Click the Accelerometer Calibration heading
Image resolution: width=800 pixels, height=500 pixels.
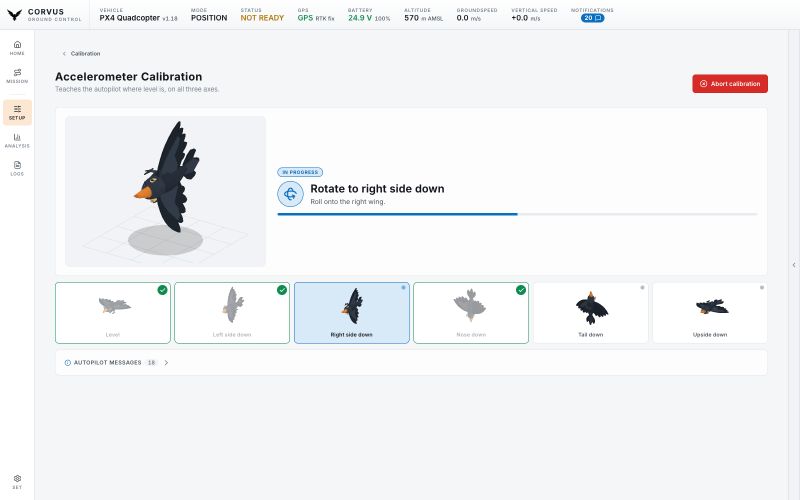[x=129, y=77]
